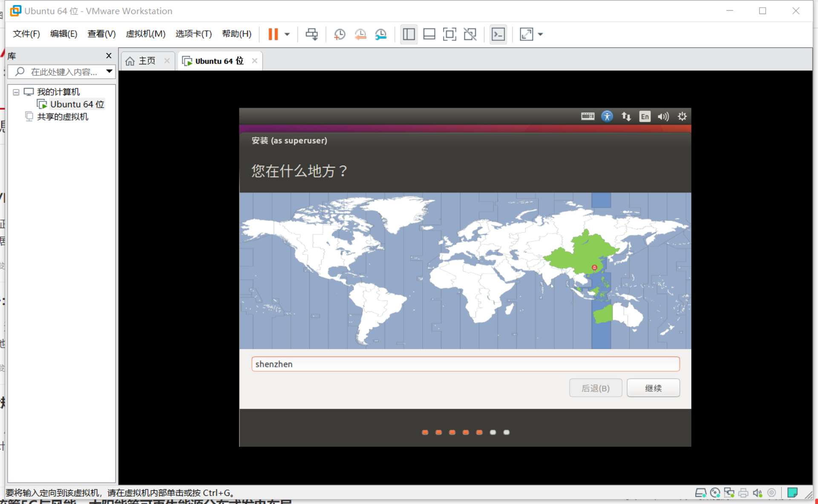Toggle the thumbnail bar view
Viewport: 818px width, 504px height.
pyautogui.click(x=429, y=34)
